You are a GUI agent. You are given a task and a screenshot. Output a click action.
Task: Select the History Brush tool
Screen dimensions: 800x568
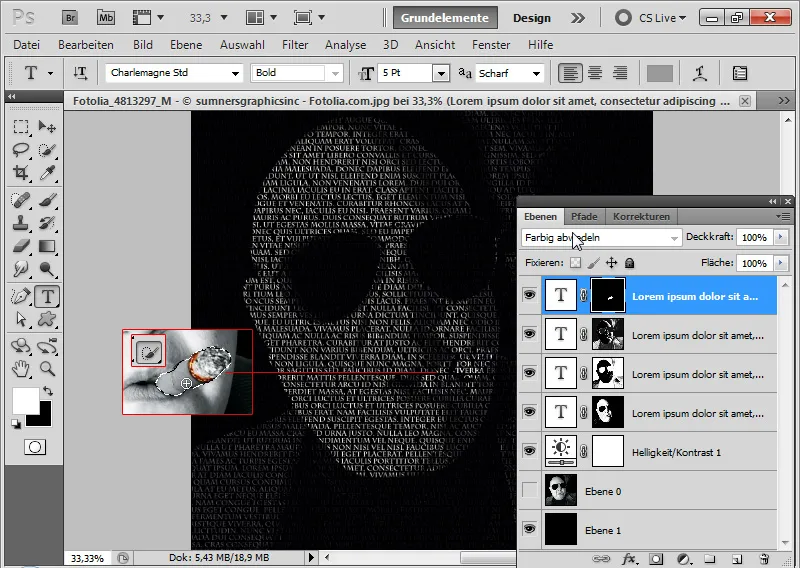pyautogui.click(x=47, y=223)
